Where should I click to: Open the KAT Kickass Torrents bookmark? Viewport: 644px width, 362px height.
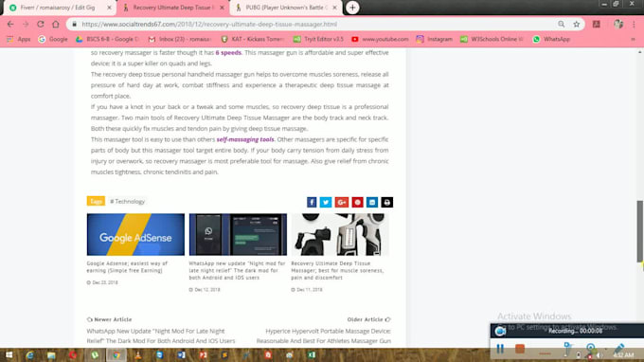(253, 39)
